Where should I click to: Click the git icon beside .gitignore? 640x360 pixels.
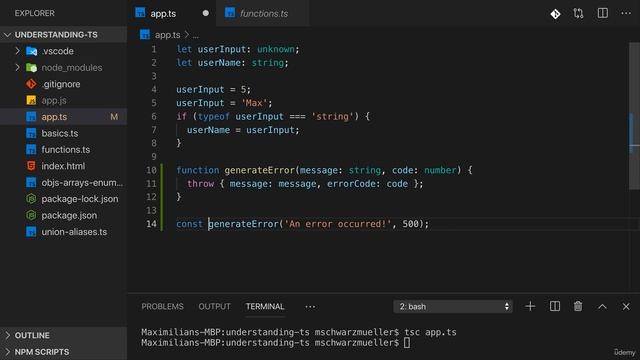click(31, 84)
